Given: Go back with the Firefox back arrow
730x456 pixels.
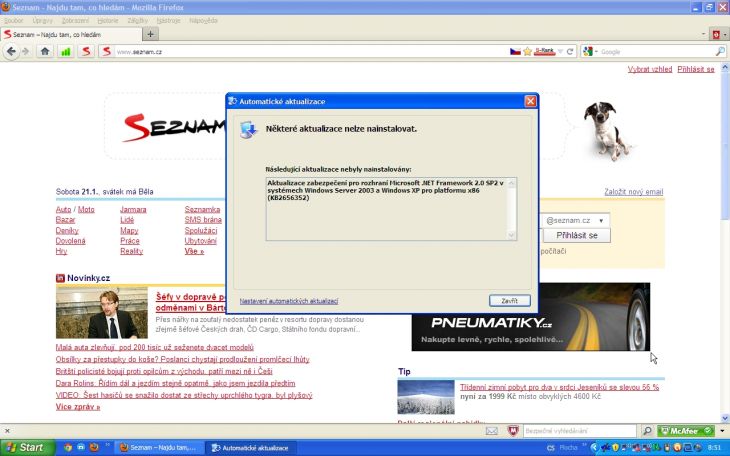Looking at the screenshot, I should point(11,51).
